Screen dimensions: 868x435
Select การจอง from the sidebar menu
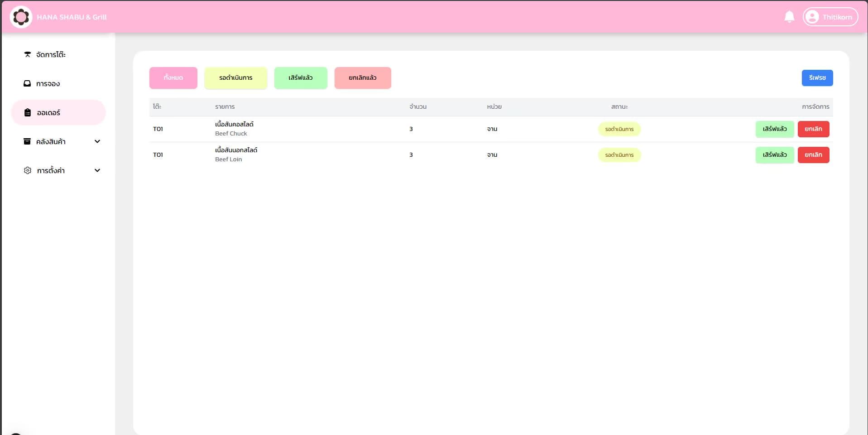(x=48, y=83)
